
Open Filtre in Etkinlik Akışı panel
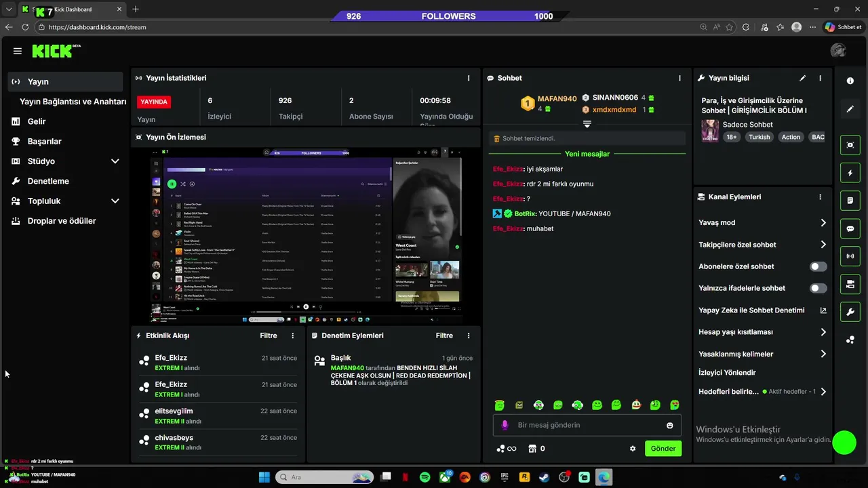[269, 335]
